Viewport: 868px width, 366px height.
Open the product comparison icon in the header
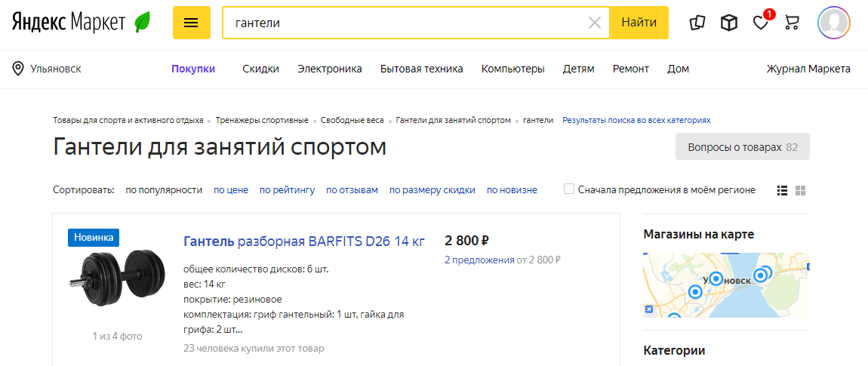[697, 23]
